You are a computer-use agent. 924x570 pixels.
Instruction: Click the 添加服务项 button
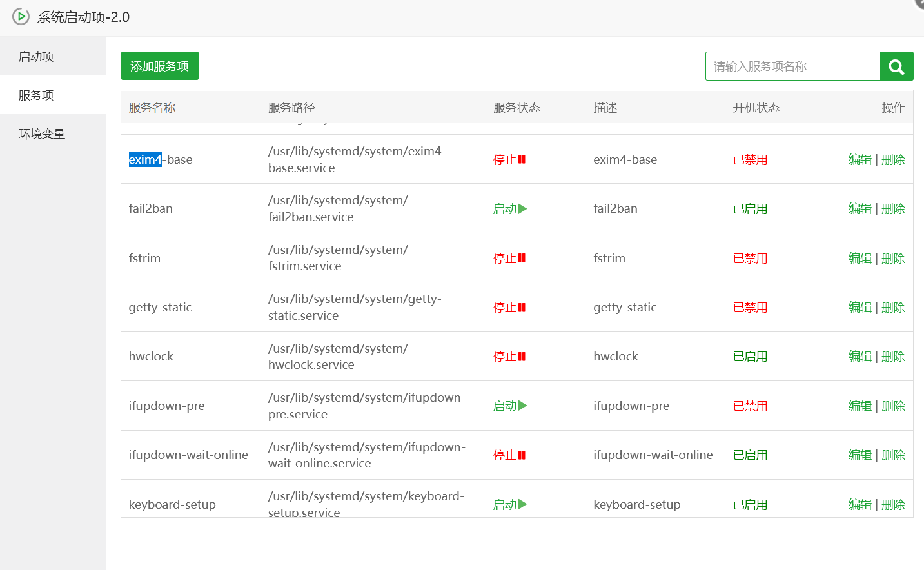[160, 66]
